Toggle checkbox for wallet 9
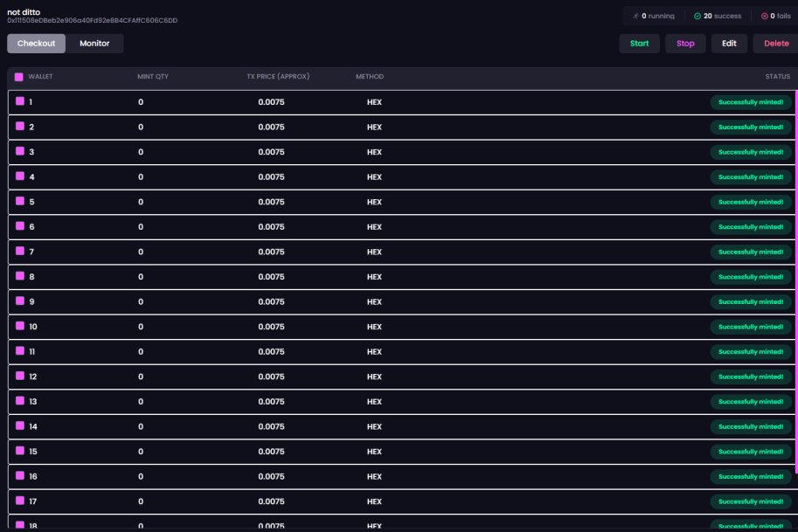Image resolution: width=798 pixels, height=532 pixels. coord(20,301)
